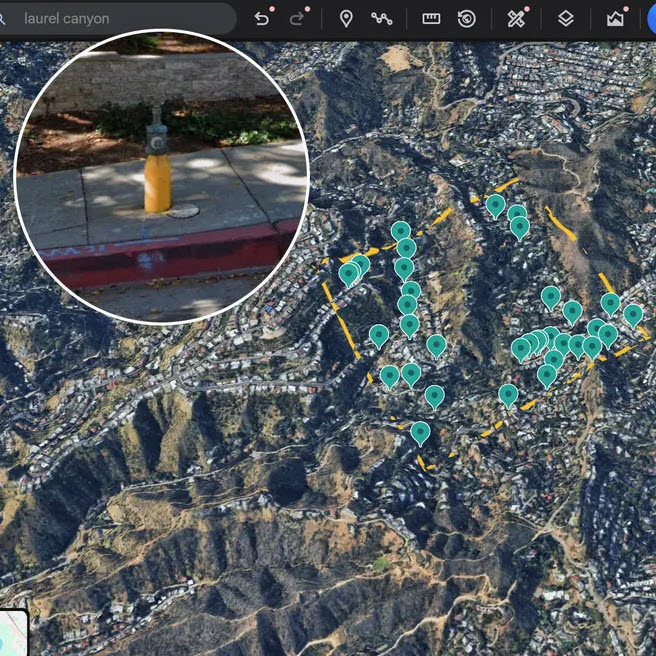The image size is (656, 656).
Task: Redo the last undone action
Action: click(297, 18)
